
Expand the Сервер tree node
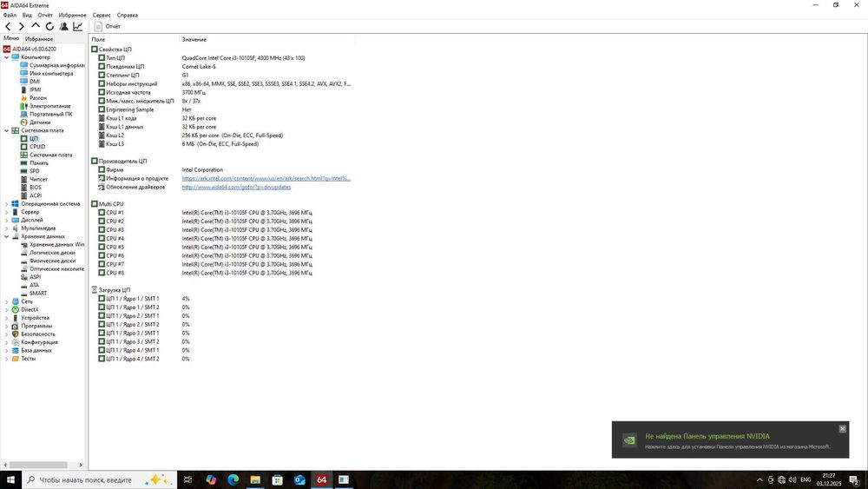(7, 212)
